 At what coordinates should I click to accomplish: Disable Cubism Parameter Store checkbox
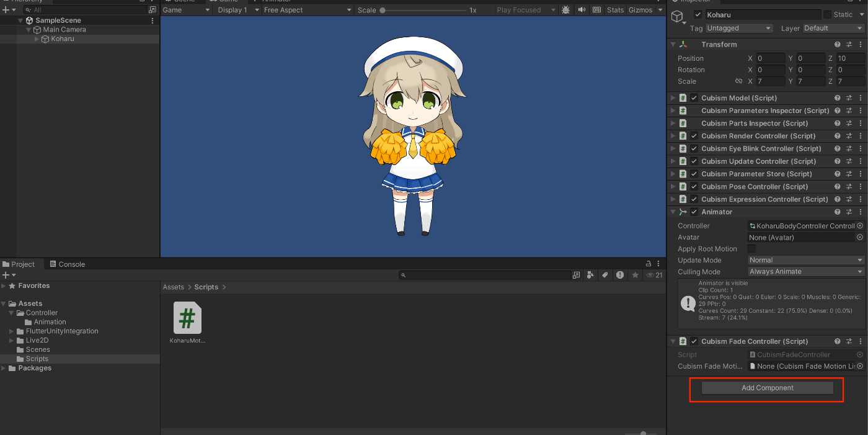(694, 174)
